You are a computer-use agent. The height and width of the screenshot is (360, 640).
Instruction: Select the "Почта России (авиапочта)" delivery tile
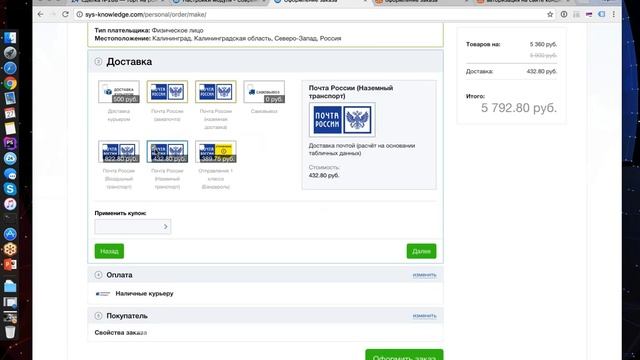[x=167, y=92]
